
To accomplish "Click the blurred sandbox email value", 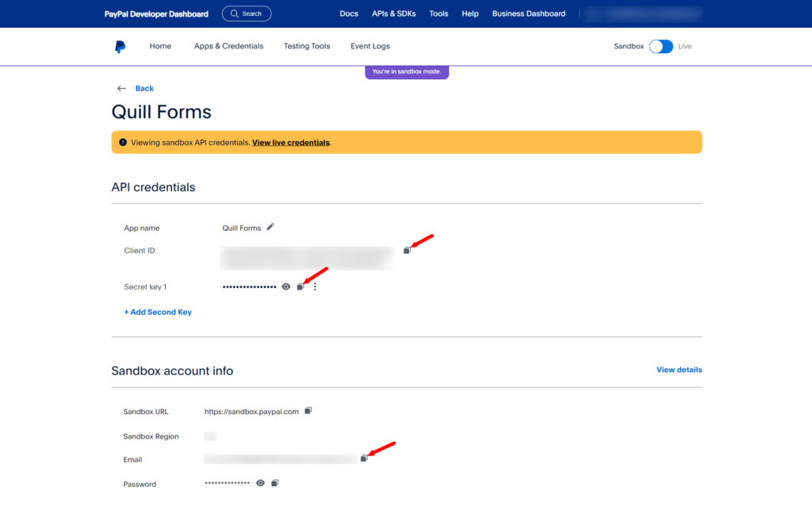I will coord(280,459).
